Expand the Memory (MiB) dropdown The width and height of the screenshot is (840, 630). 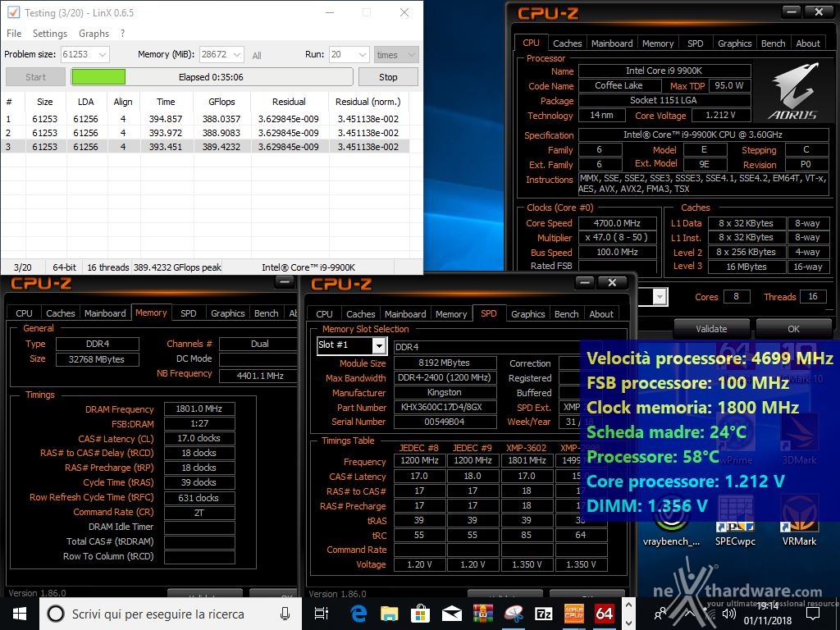tap(237, 55)
